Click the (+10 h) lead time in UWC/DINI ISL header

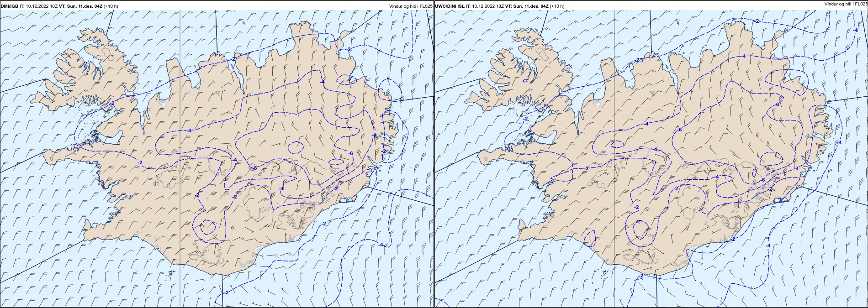(x=557, y=6)
